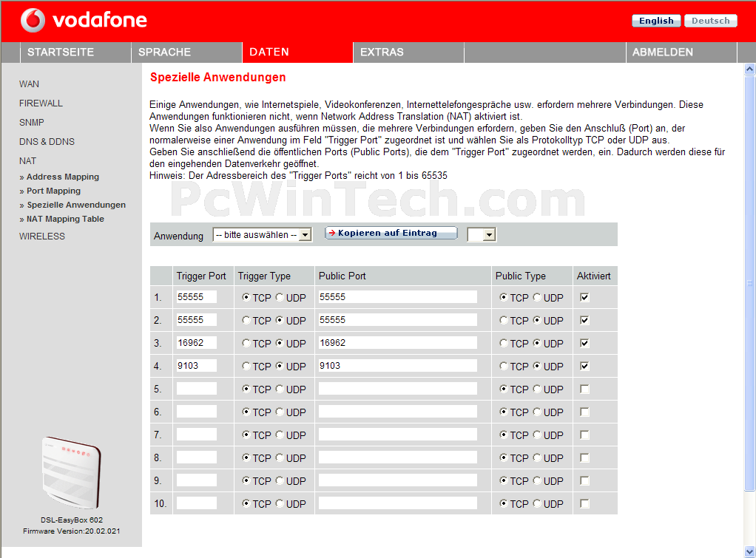Click the vertical scrollbar thumb

point(750,283)
